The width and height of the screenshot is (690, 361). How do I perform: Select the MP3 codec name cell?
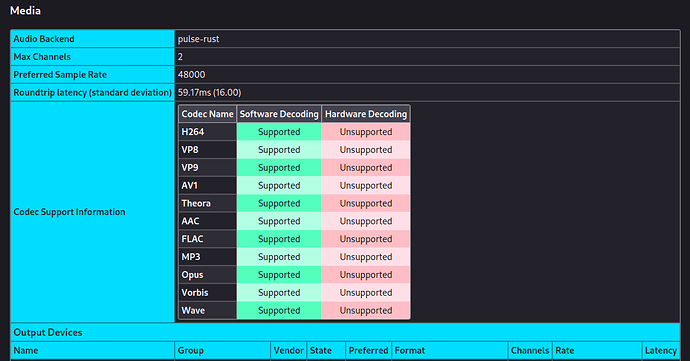(207, 257)
